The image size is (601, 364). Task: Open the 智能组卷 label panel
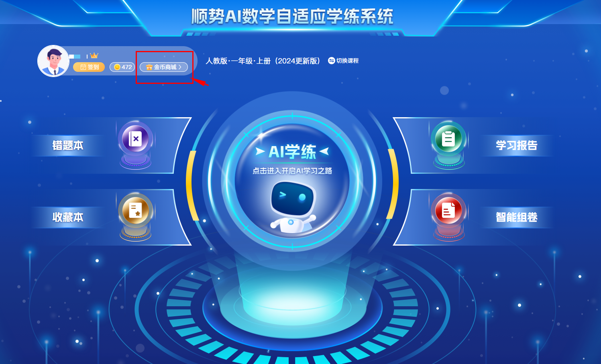(x=517, y=217)
